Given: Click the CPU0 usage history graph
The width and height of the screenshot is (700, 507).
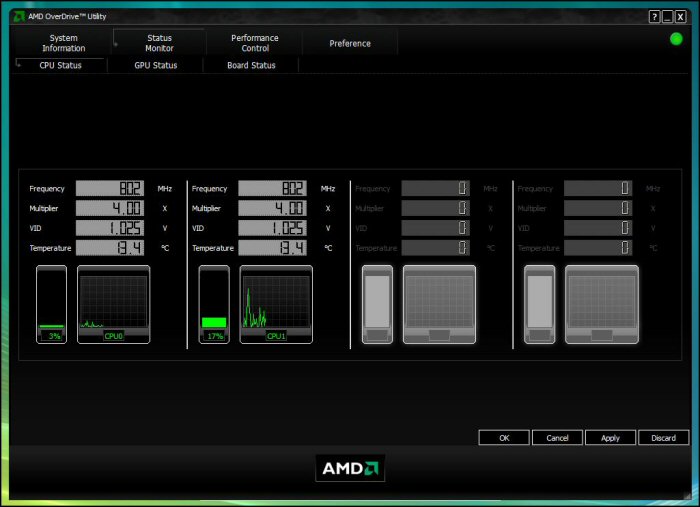Looking at the screenshot, I should click(113, 304).
